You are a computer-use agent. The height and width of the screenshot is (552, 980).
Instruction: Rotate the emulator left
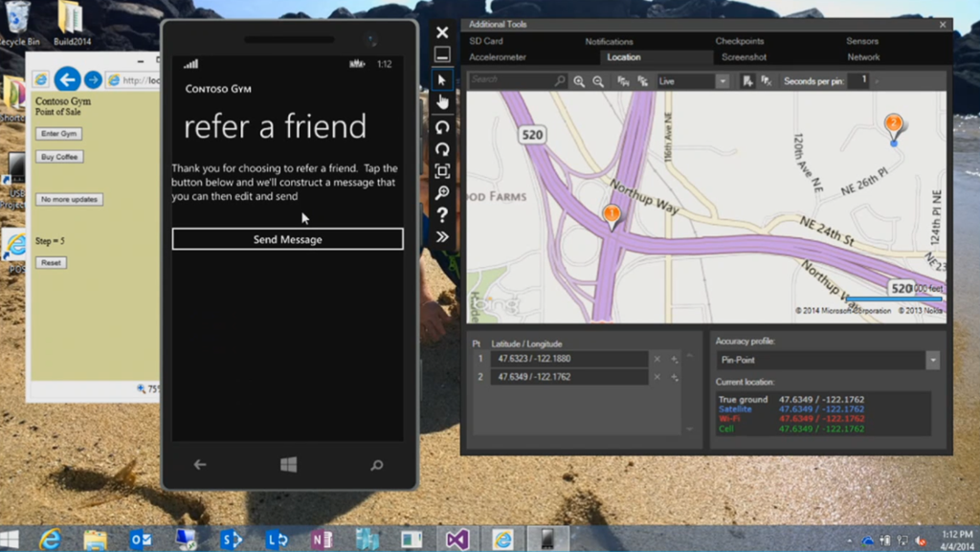click(442, 127)
